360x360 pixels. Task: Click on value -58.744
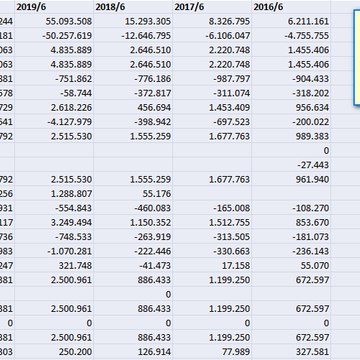54,93
